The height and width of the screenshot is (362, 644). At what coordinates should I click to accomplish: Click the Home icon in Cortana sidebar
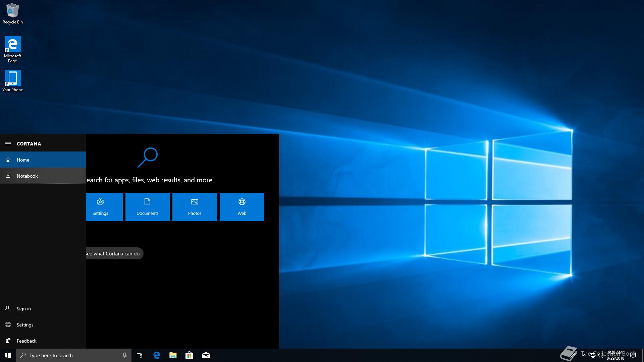click(8, 160)
